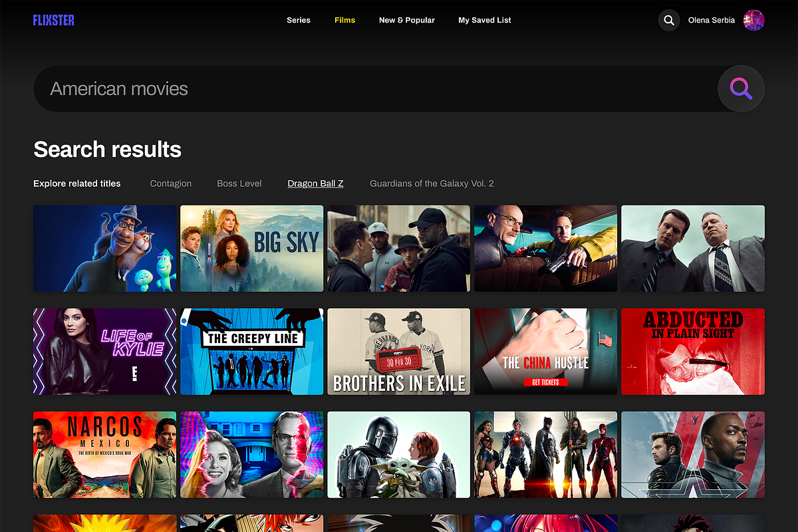The height and width of the screenshot is (532, 798).
Task: Open thumbnail with man in yellow jacket
Action: [x=545, y=248]
